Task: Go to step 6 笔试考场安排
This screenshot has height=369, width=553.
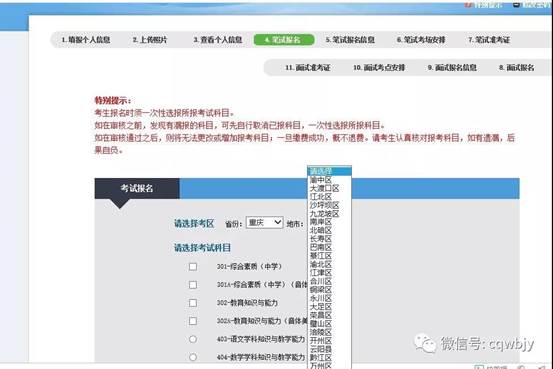Action: pos(421,40)
